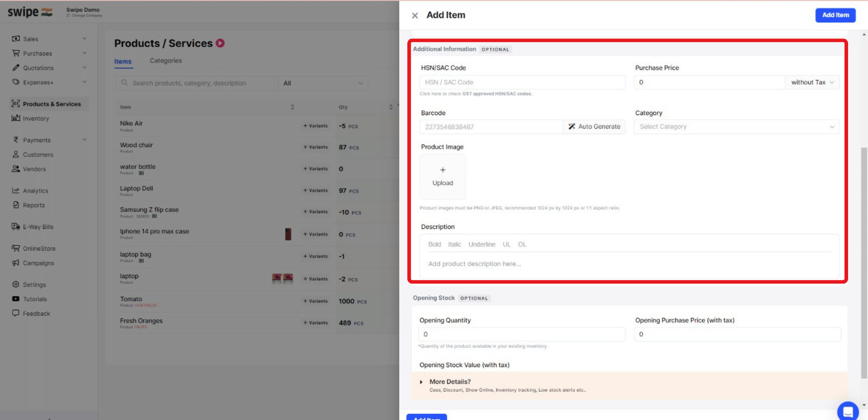Open the Select Category dropdown
Screen dimensions: 868x420
tap(736, 127)
